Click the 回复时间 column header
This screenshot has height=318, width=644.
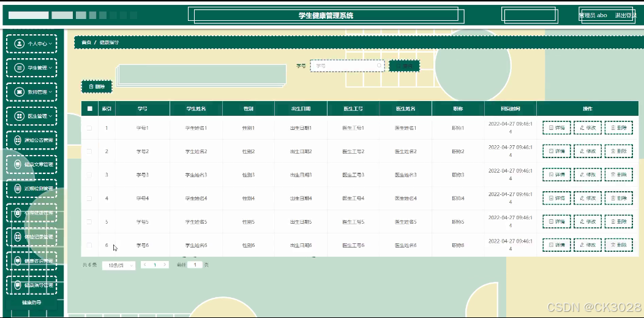(x=511, y=109)
